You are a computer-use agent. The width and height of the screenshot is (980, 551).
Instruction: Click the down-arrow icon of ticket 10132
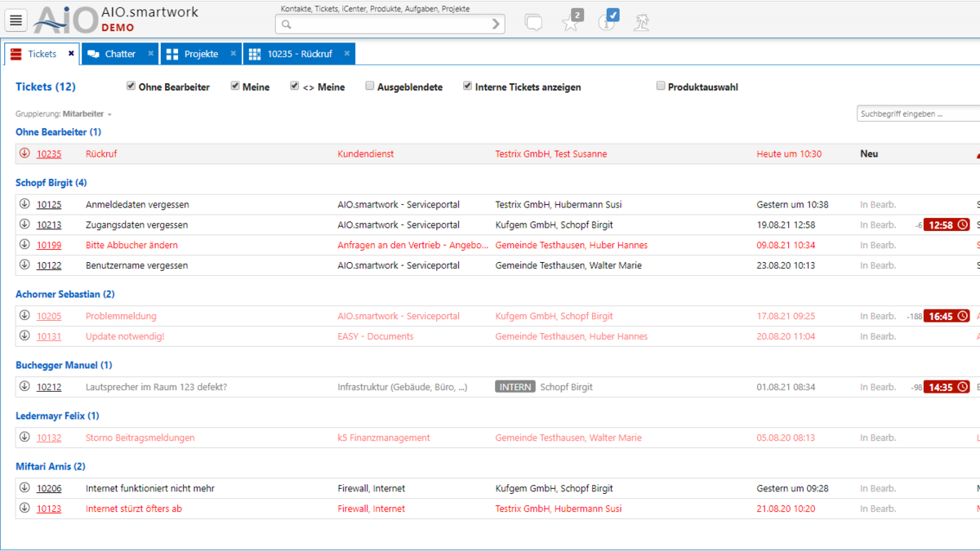pyautogui.click(x=24, y=438)
